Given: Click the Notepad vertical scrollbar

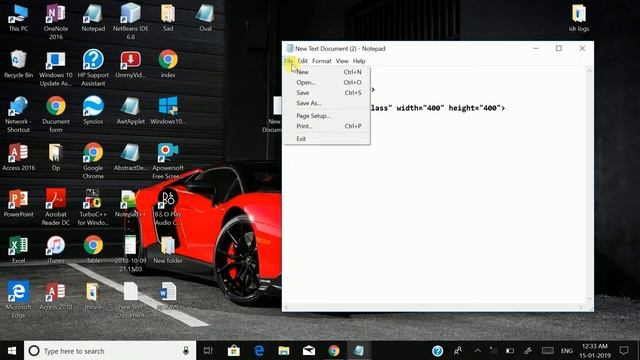Looking at the screenshot, I should click(x=589, y=184).
